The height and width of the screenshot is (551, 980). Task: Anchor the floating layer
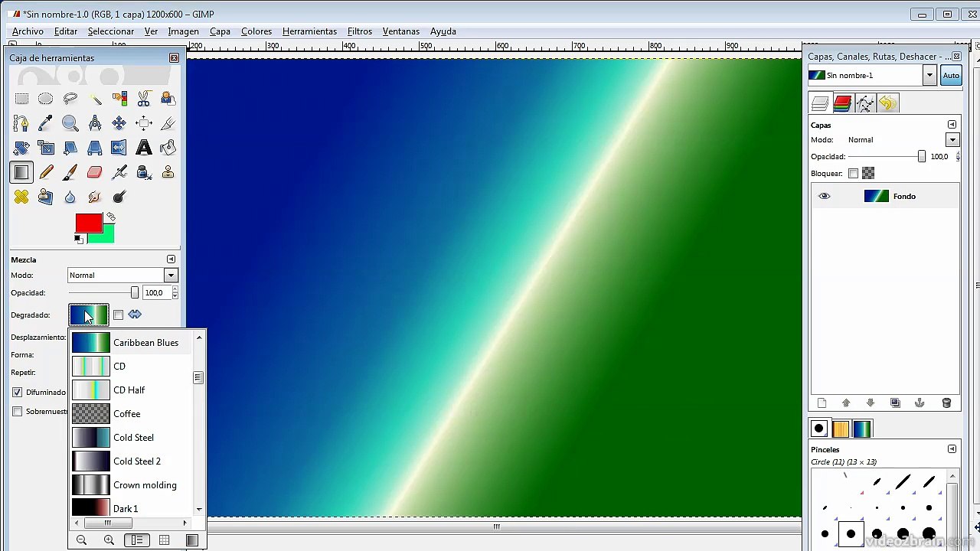click(x=920, y=403)
